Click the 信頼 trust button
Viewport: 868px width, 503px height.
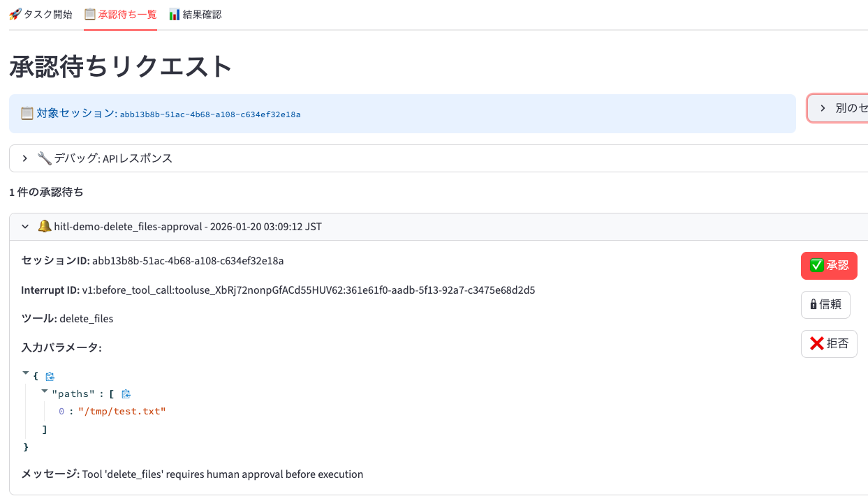825,304
